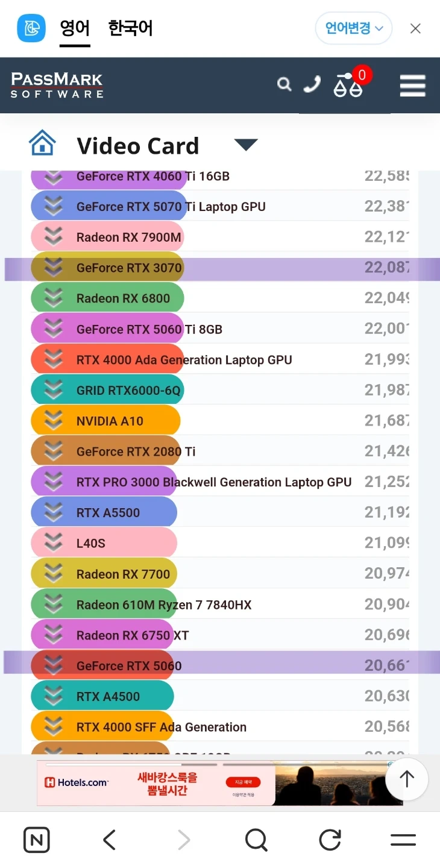Open the hamburger navigation menu

(x=413, y=86)
